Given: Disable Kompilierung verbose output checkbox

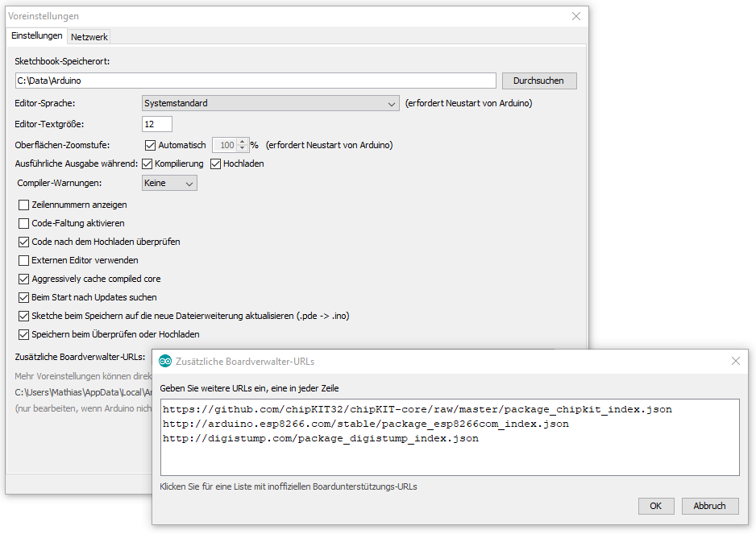Looking at the screenshot, I should tap(147, 164).
